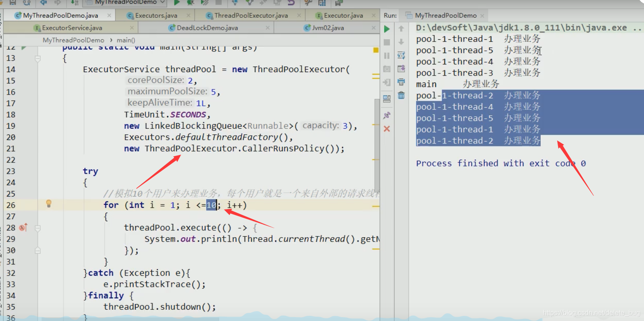Click the fold end marker at line 30
The width and height of the screenshot is (644, 321).
pos(38,250)
